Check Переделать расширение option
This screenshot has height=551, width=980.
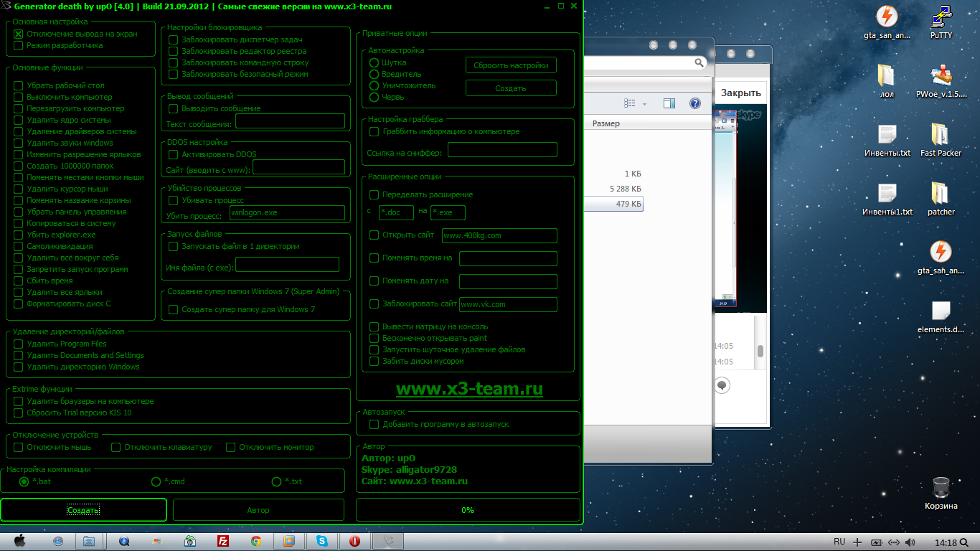[374, 194]
